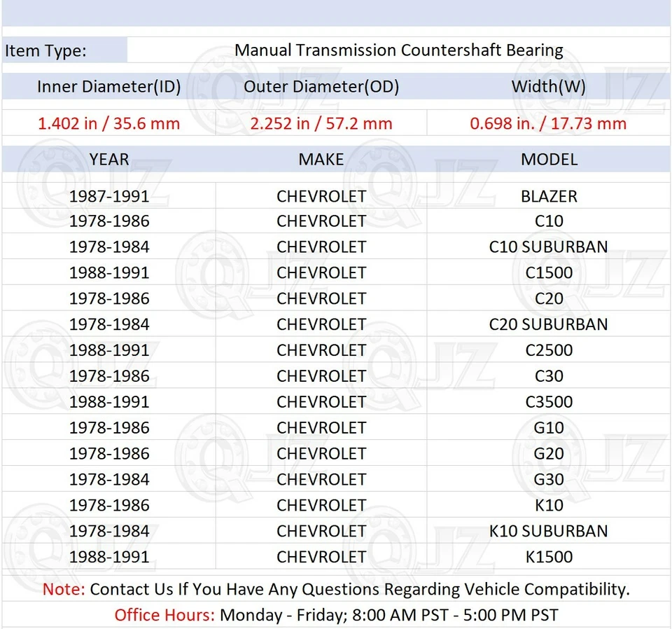Click the YEAR column header
672x629 pixels.
(x=108, y=159)
